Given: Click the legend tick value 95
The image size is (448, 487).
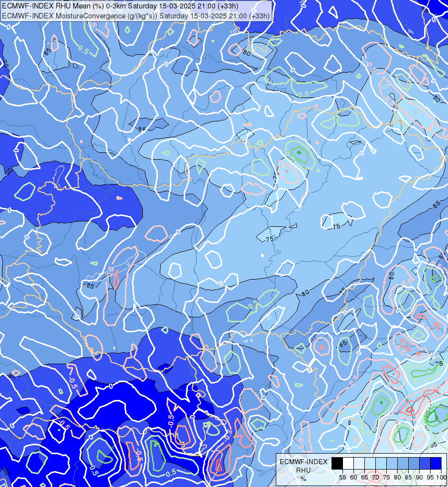Looking at the screenshot, I should tap(430, 478).
